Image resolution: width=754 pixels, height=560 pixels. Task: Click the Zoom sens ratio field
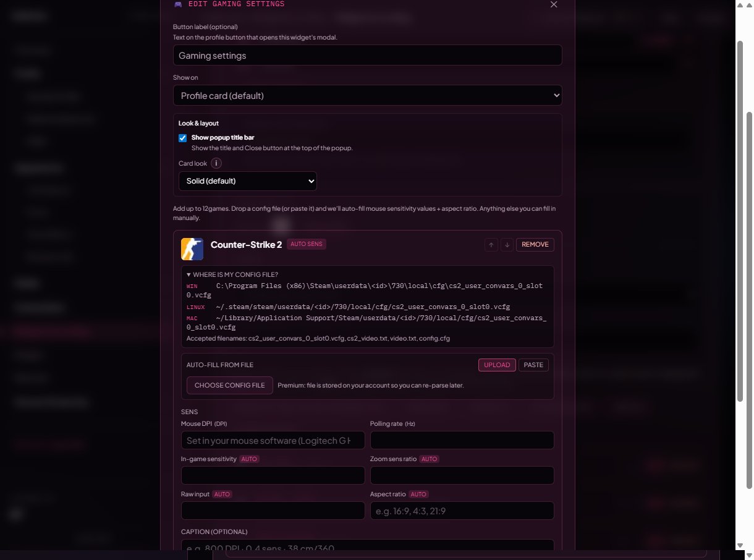[x=462, y=475]
